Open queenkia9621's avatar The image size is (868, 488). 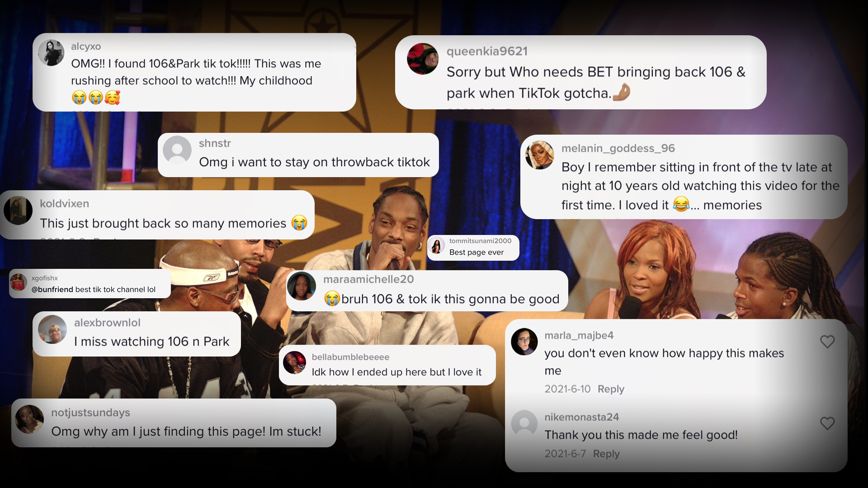(423, 59)
